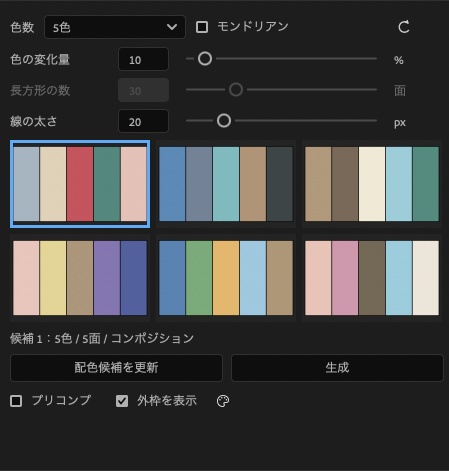This screenshot has width=449, height=471.
Task: Click the 線の太さ slider handle
Action: click(x=224, y=121)
